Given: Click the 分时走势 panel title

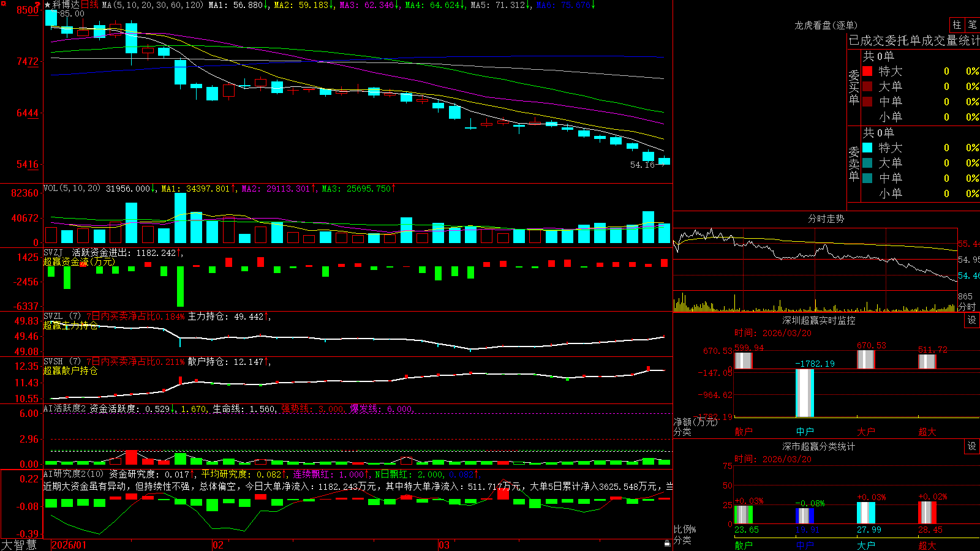Looking at the screenshot, I should pyautogui.click(x=826, y=219).
